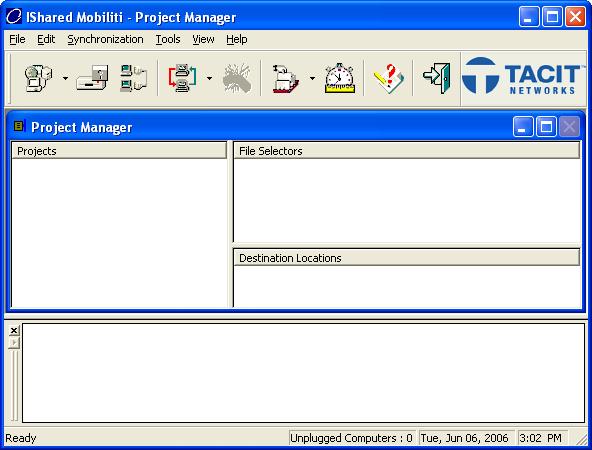The width and height of the screenshot is (592, 450).
Task: Click the File Selectors column header
Action: pos(407,151)
